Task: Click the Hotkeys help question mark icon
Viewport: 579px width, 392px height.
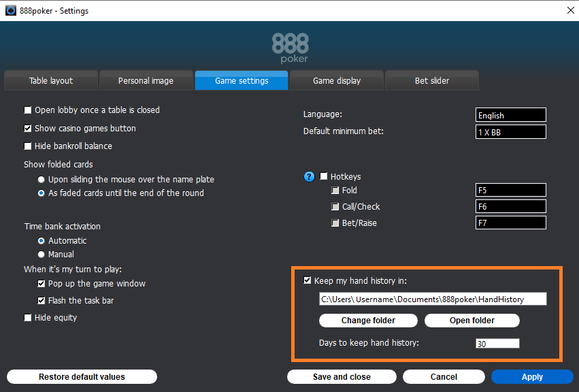Action: 309,176
